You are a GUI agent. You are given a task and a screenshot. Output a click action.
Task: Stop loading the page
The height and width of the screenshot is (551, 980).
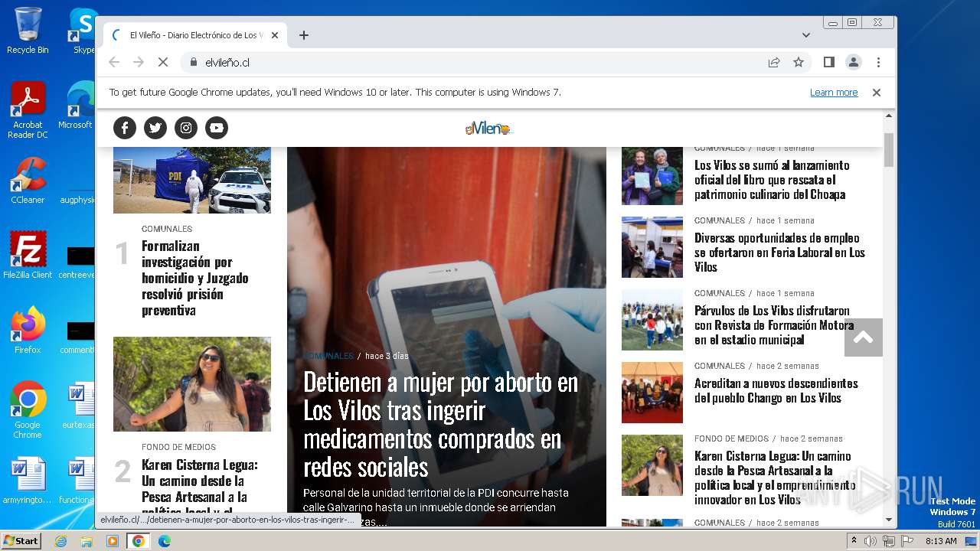pos(163,62)
